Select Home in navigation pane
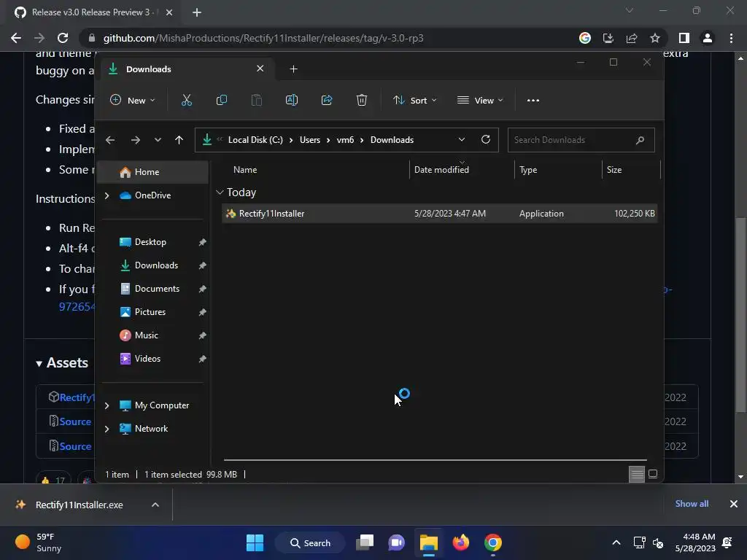 click(152, 172)
